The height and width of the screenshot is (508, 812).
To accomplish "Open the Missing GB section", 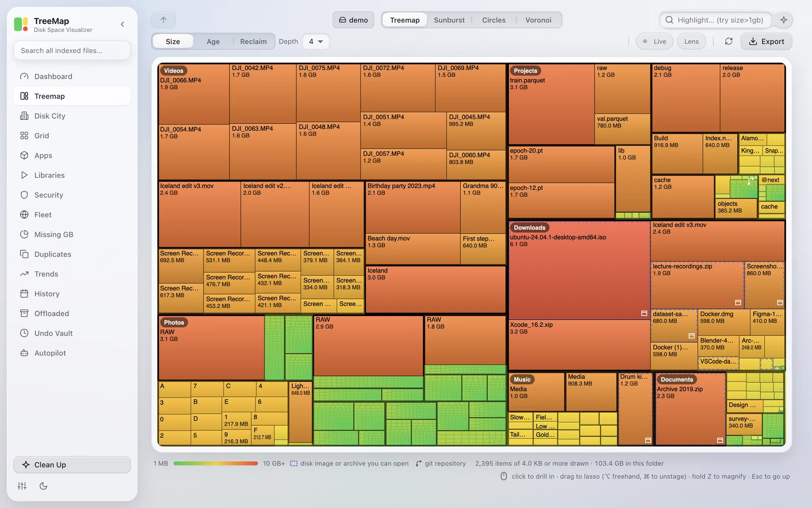I will pyautogui.click(x=72, y=235).
